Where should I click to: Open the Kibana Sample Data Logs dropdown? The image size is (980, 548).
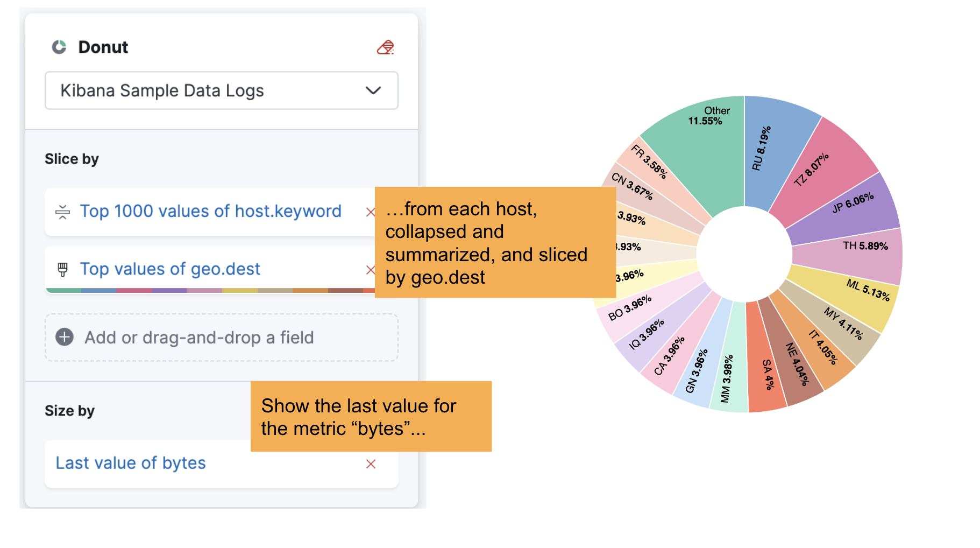221,90
